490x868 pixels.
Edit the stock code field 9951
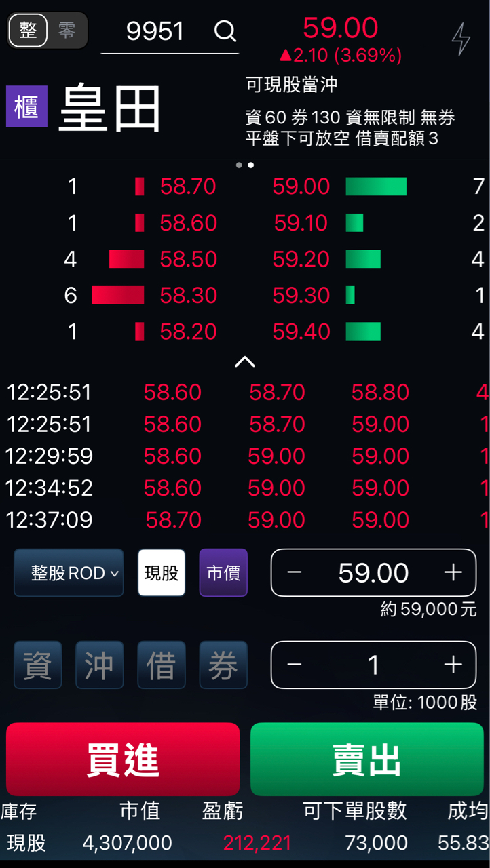pos(155,31)
